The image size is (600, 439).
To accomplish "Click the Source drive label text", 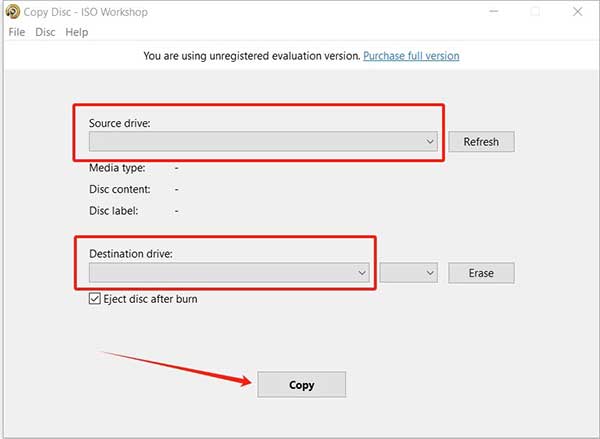I will click(x=119, y=123).
